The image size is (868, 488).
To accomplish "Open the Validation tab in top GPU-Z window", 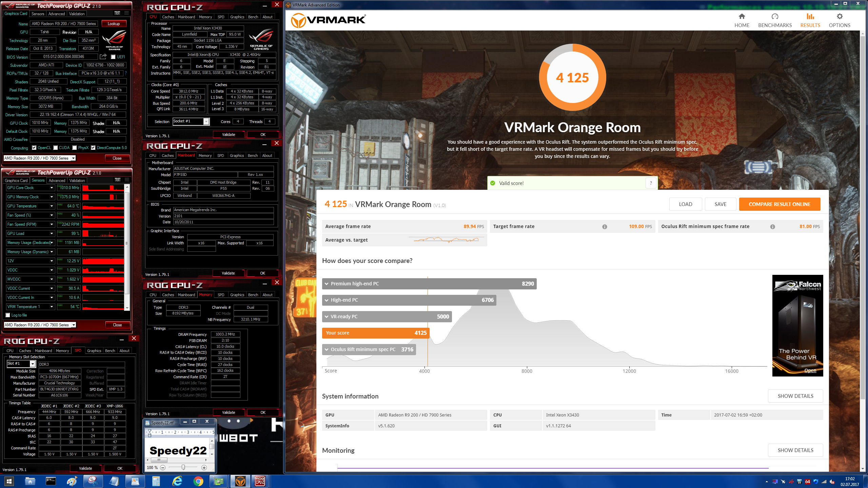I will pyautogui.click(x=77, y=14).
